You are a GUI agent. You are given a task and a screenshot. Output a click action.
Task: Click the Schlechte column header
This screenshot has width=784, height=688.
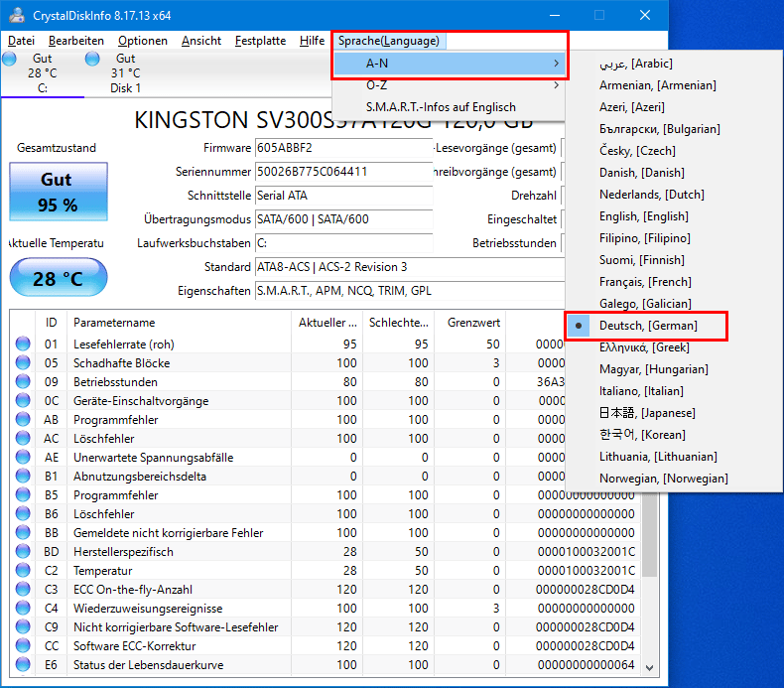click(x=399, y=323)
